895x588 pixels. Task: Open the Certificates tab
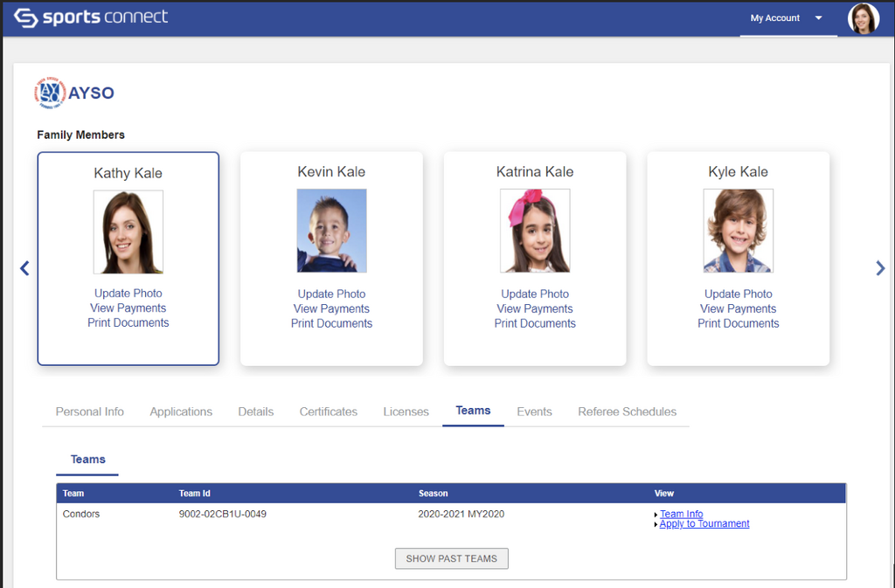(329, 412)
